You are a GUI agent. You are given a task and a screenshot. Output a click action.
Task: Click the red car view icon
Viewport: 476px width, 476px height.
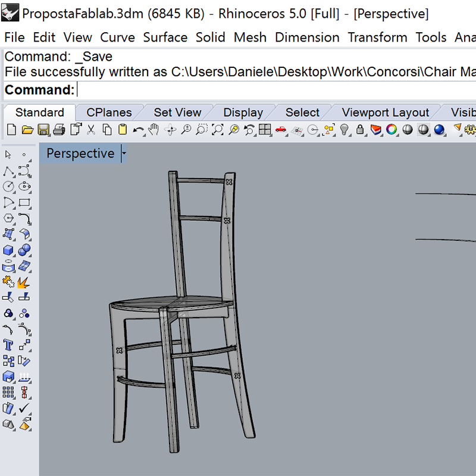[281, 130]
